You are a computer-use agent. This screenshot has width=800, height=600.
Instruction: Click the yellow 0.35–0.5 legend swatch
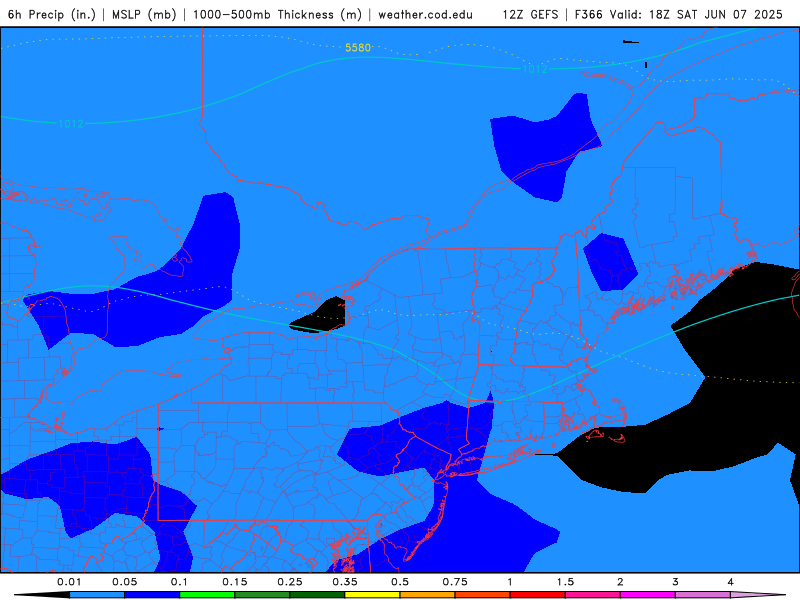click(372, 595)
